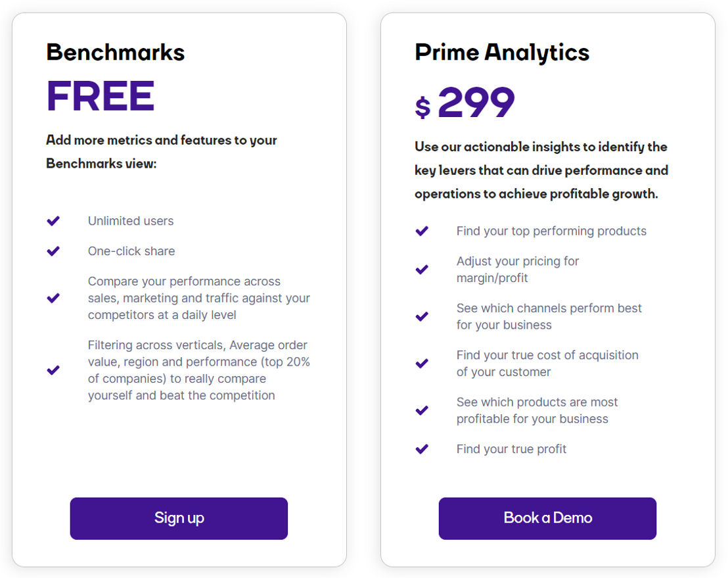Click checkmark beside Adjust your pricing feature
Image resolution: width=728 pixels, height=578 pixels.
(422, 270)
